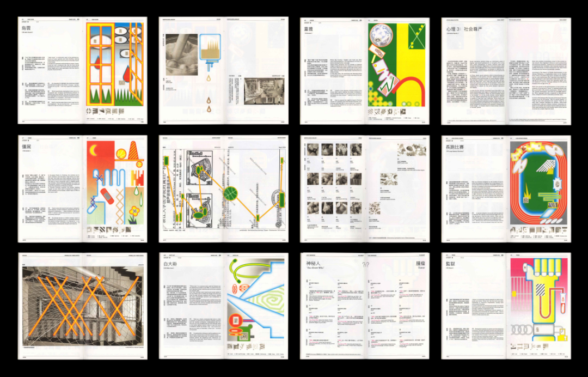Open the spread with the milk-pouring photo

point(224,70)
